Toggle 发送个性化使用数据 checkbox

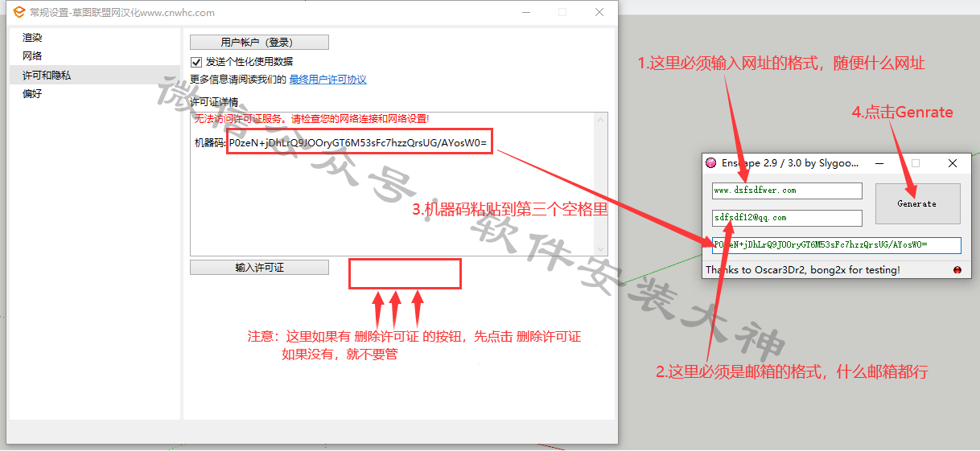click(x=196, y=62)
